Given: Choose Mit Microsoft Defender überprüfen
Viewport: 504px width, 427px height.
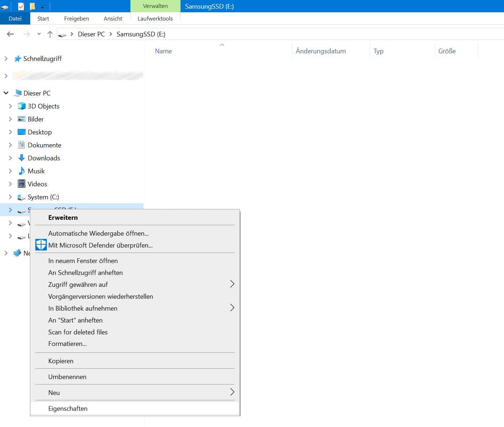Looking at the screenshot, I should pos(135,245).
